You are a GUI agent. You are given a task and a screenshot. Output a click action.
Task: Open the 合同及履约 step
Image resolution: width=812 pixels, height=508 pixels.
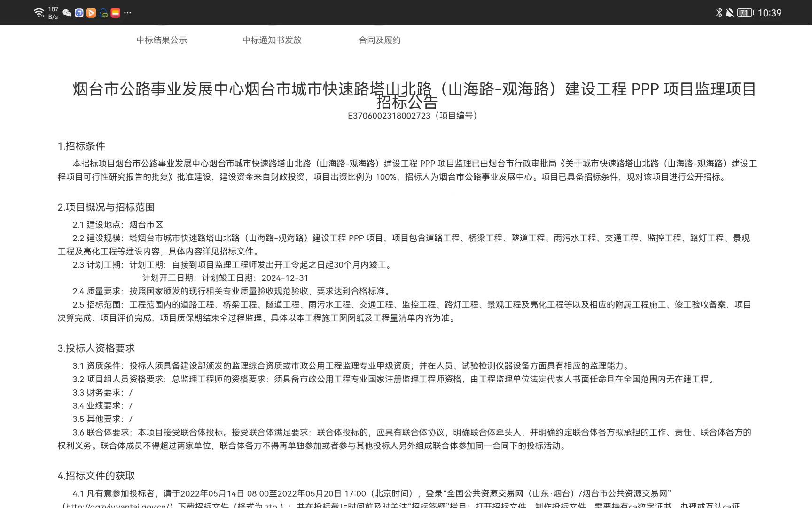tap(380, 40)
